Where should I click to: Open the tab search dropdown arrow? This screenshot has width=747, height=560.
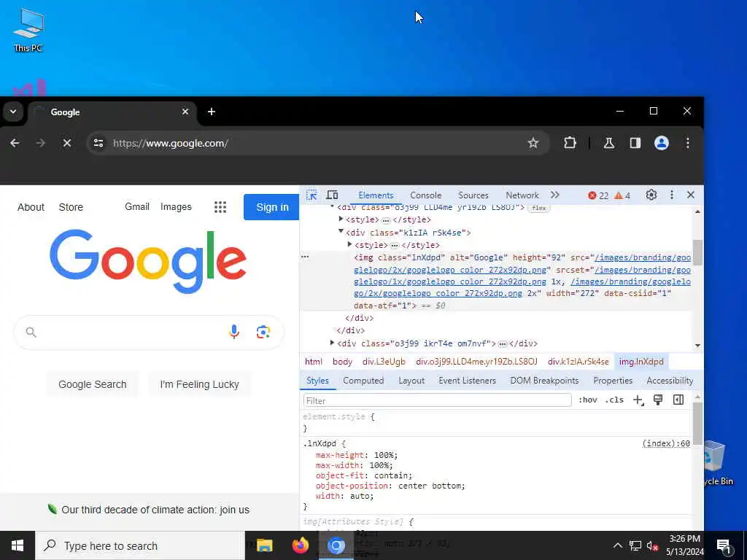pos(13,112)
